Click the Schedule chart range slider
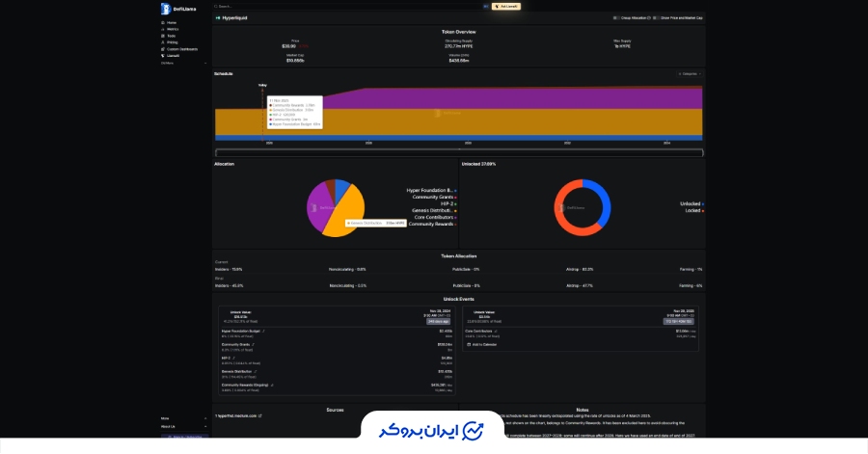The width and height of the screenshot is (868, 454). pyautogui.click(x=459, y=152)
